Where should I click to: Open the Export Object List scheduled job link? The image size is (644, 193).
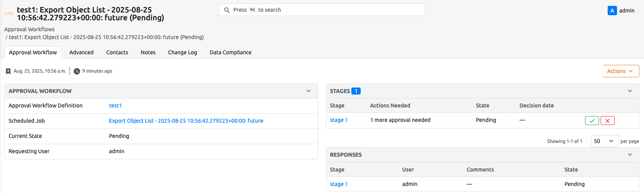pos(186,121)
